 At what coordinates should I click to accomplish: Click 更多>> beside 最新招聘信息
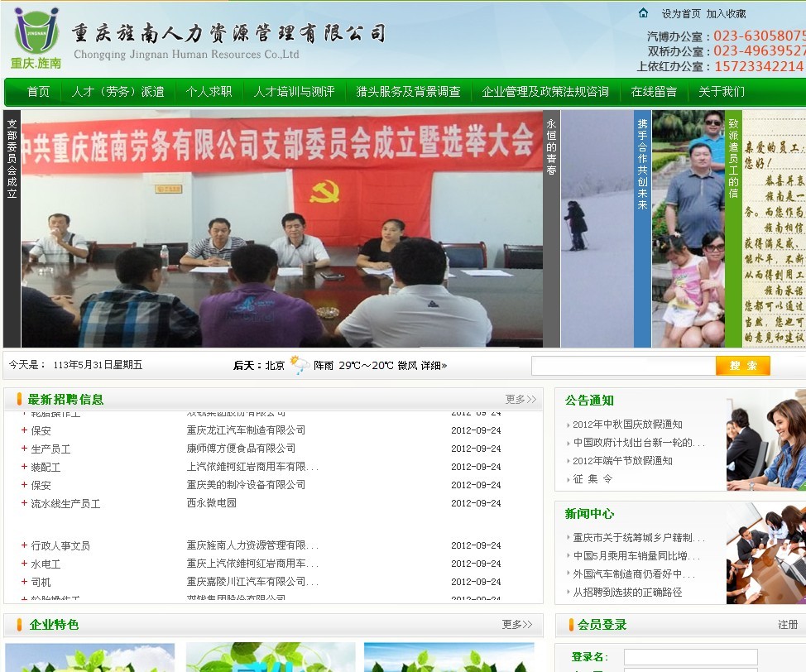point(521,400)
